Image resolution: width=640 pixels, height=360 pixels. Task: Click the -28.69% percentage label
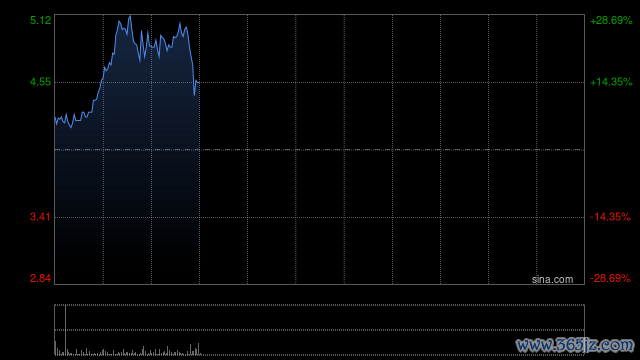tap(610, 278)
